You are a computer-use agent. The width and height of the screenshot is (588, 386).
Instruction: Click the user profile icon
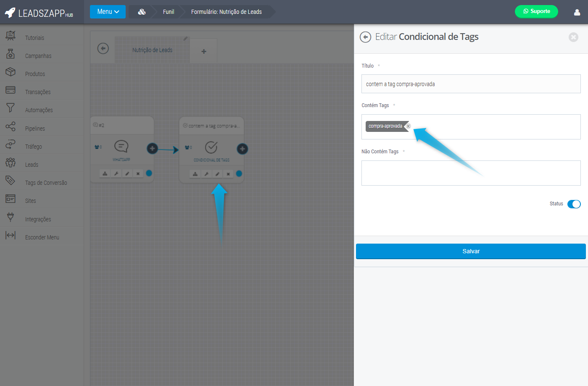tap(577, 12)
